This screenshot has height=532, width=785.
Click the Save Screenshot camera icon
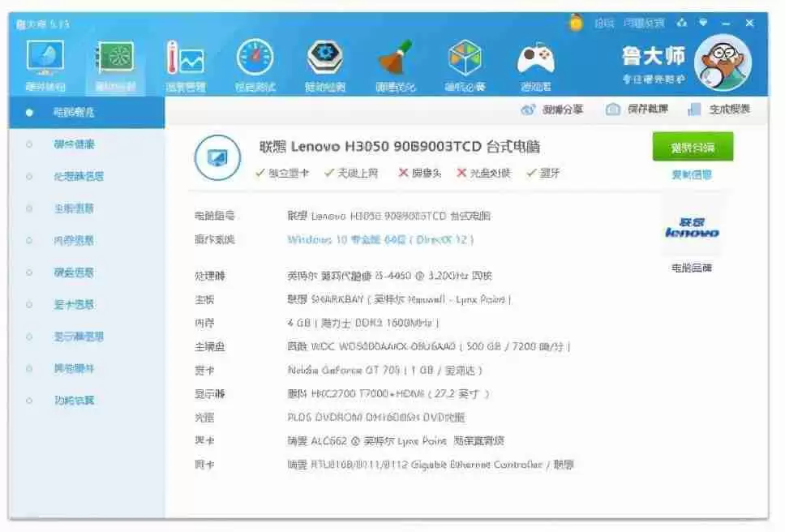615,108
